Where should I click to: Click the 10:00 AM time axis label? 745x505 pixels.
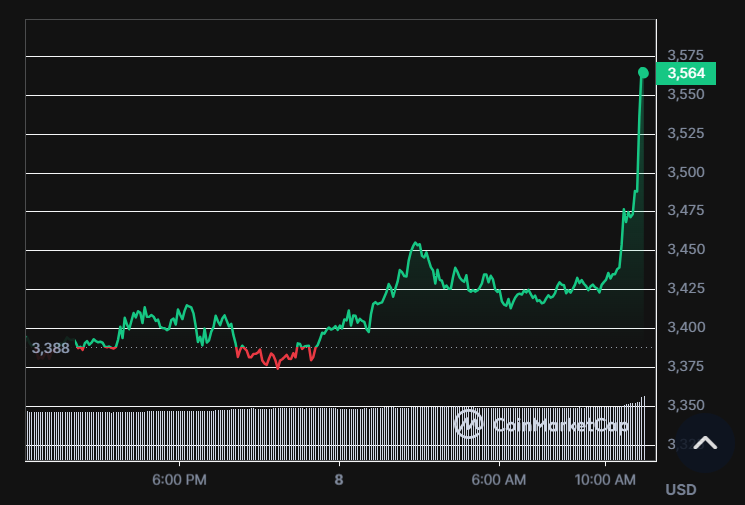click(606, 480)
